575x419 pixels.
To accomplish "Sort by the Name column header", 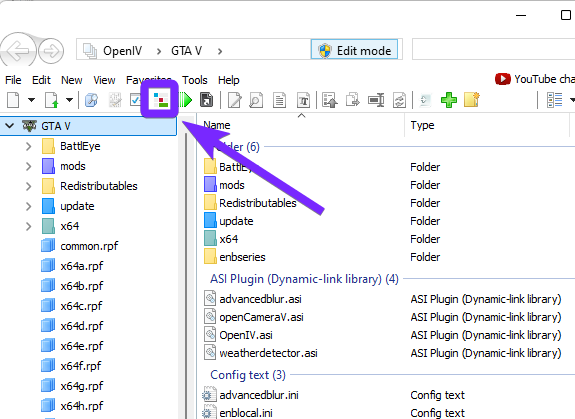I will coord(301,125).
